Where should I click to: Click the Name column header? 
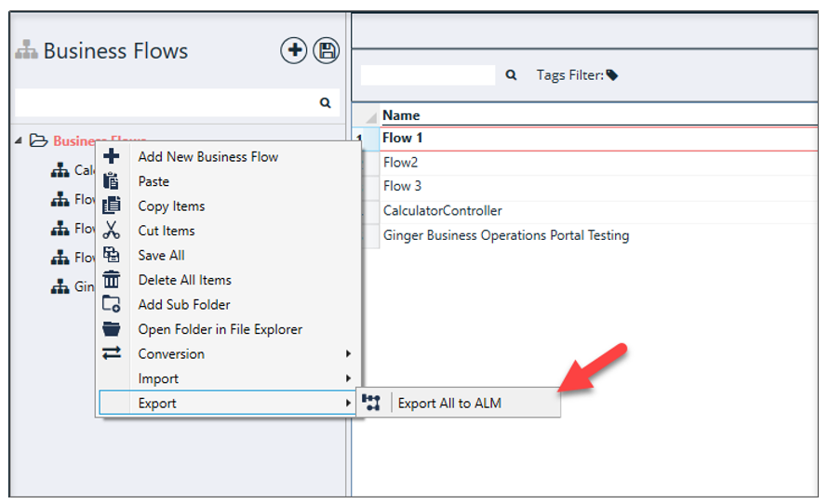coord(401,115)
